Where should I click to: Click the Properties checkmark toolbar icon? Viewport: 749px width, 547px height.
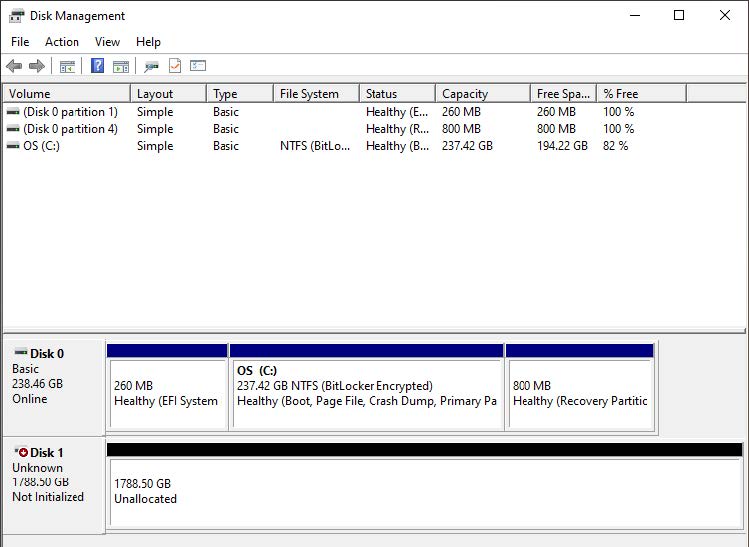click(175, 66)
